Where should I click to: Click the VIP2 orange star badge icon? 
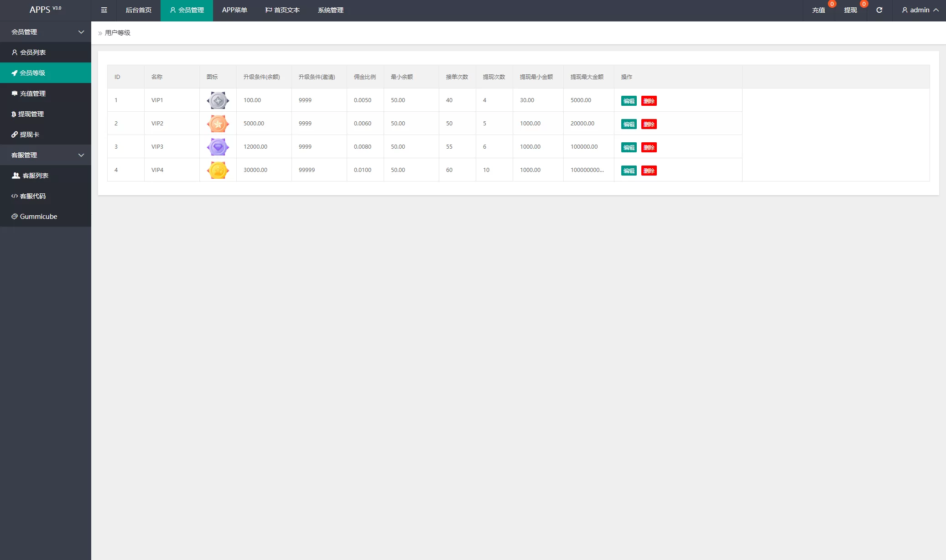(x=218, y=124)
